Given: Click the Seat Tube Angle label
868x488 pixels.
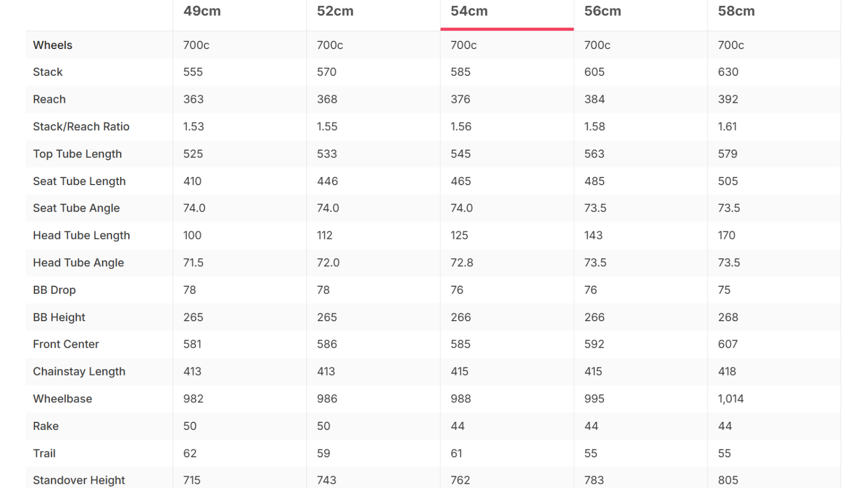Looking at the screenshot, I should 76,208.
